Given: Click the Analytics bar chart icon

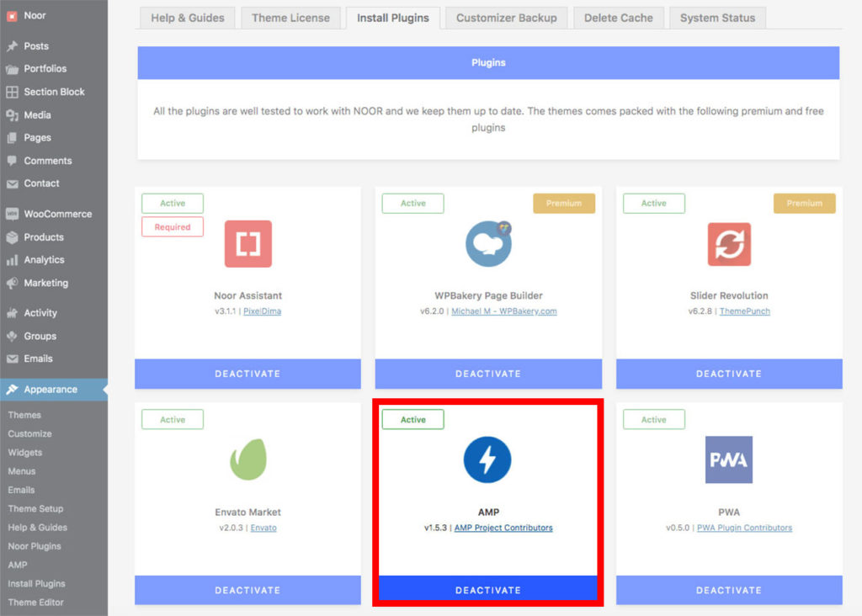Looking at the screenshot, I should [12, 260].
